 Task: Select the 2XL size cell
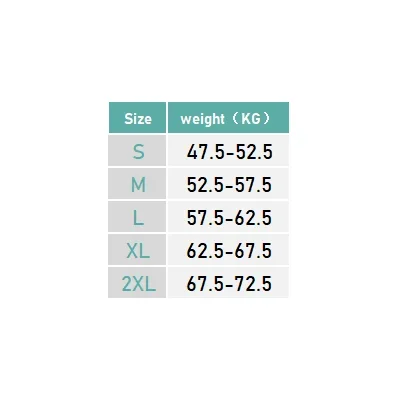(x=137, y=282)
